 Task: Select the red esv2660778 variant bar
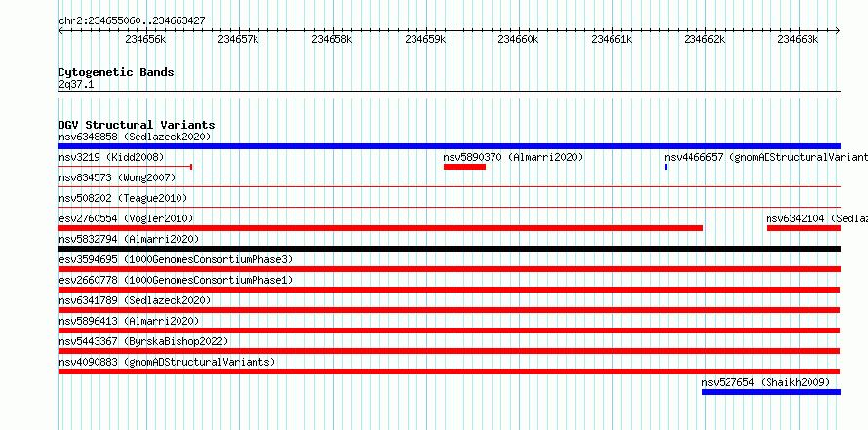tap(449, 290)
